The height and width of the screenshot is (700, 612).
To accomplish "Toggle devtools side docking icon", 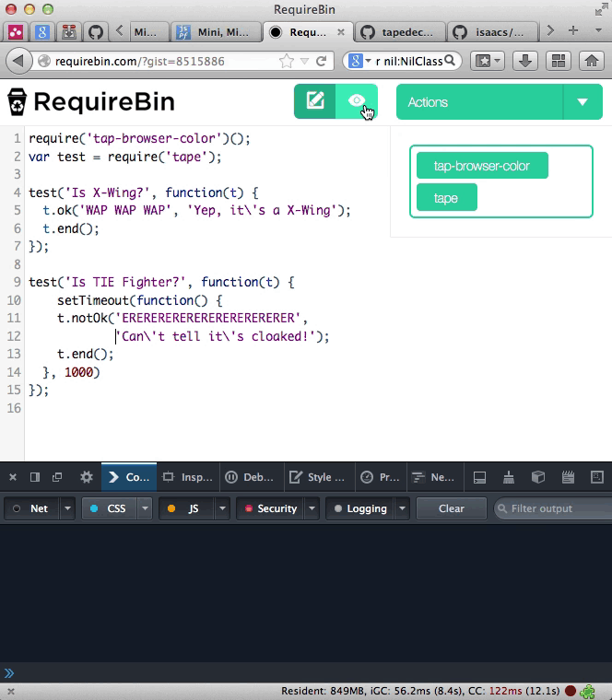I will (x=35, y=477).
